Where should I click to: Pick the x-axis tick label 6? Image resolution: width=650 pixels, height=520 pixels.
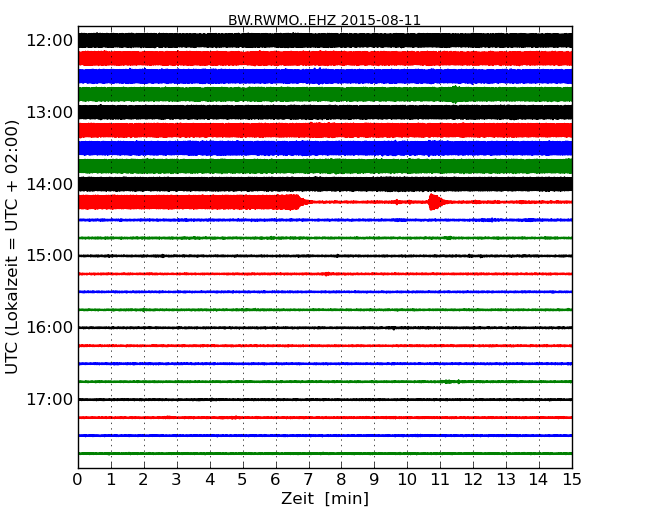[275, 480]
